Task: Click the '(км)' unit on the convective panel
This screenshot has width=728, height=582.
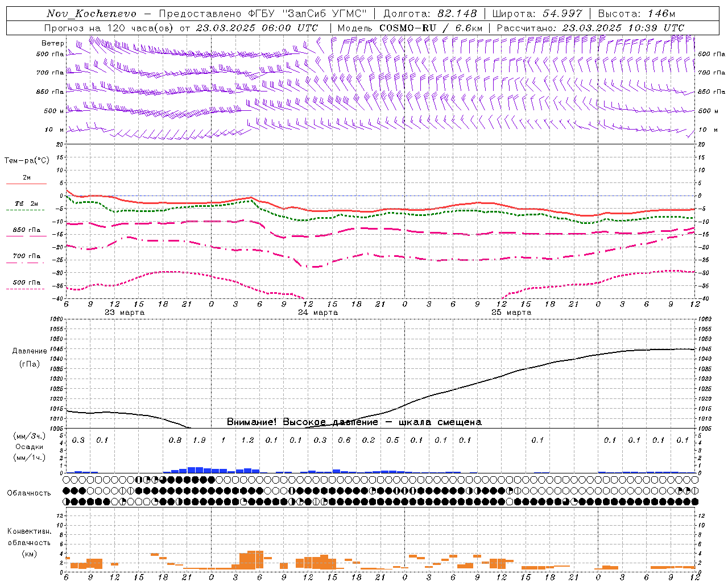Action: point(29,553)
